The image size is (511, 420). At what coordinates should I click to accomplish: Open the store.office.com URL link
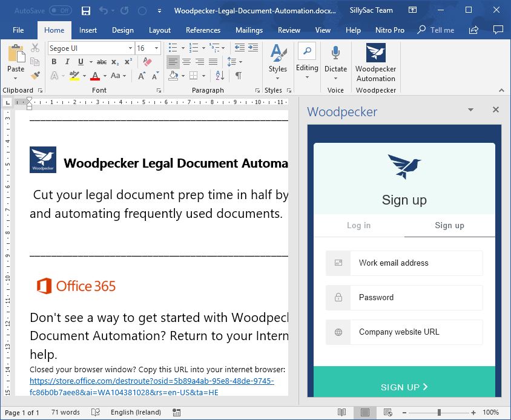click(152, 381)
